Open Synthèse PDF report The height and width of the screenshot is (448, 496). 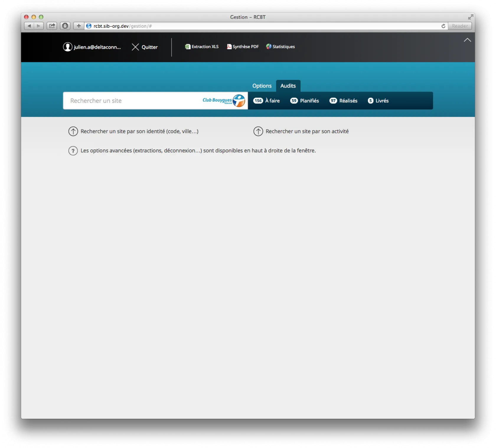(x=243, y=47)
